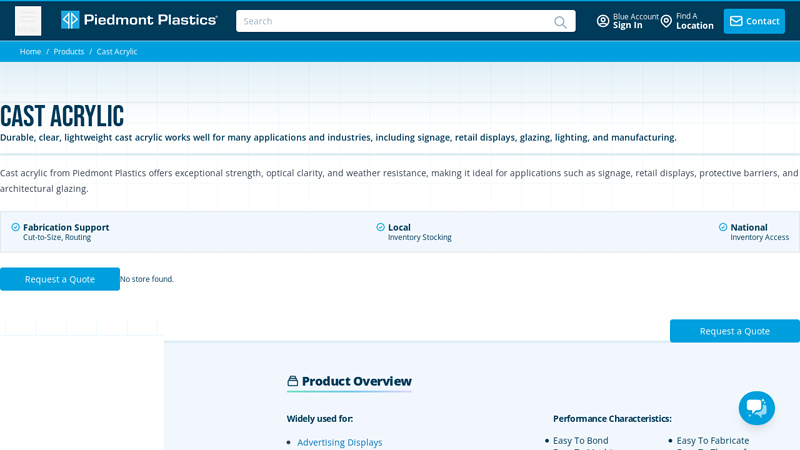This screenshot has height=450, width=800.
Task: Click the Find A Location pin icon
Action: 666,21
